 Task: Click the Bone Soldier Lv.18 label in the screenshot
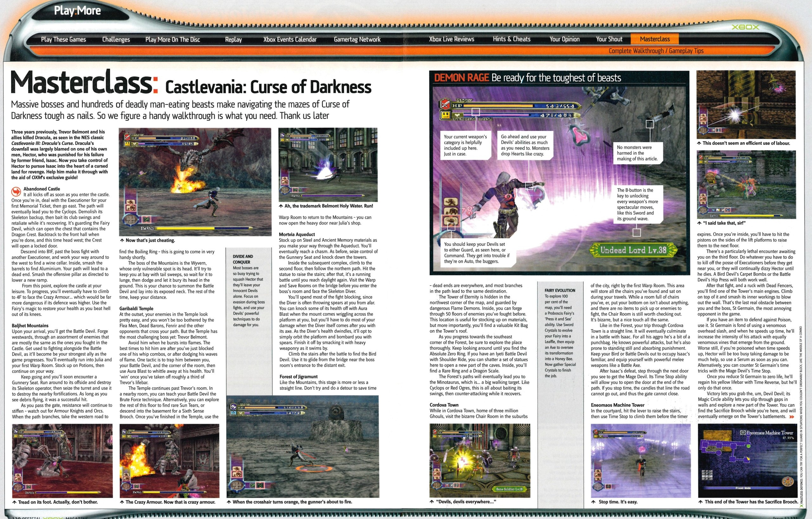coord(509,489)
